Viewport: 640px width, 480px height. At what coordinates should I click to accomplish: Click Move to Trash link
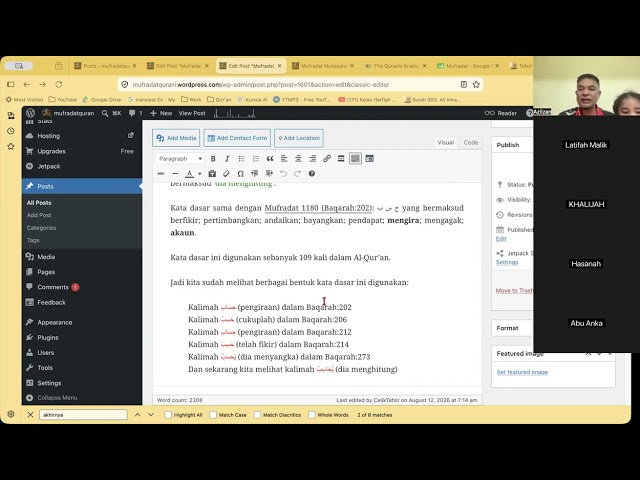[x=514, y=291]
